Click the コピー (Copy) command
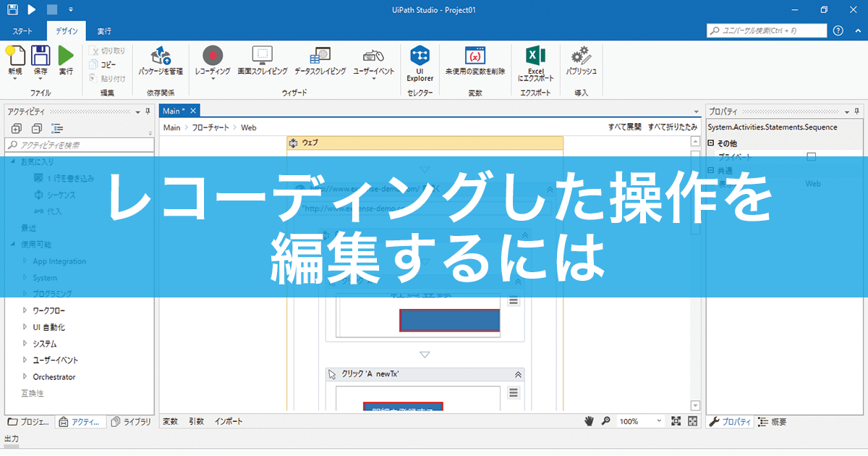The width and height of the screenshot is (868, 456). point(103,64)
